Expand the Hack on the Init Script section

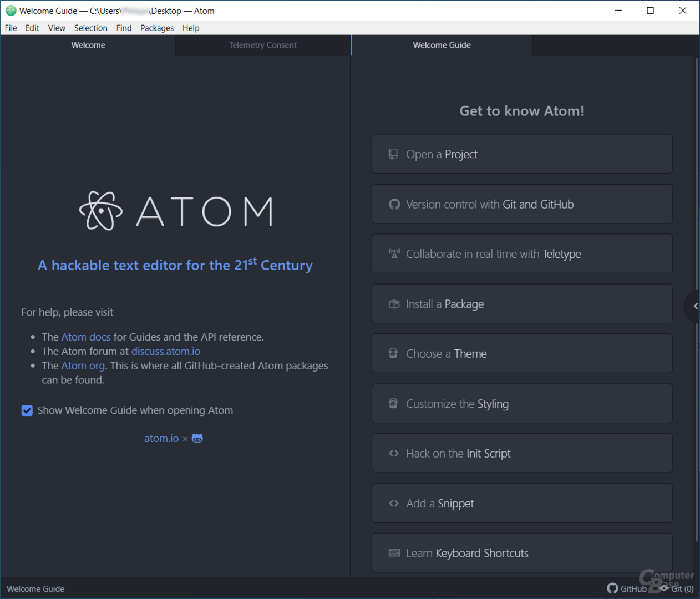coord(521,453)
